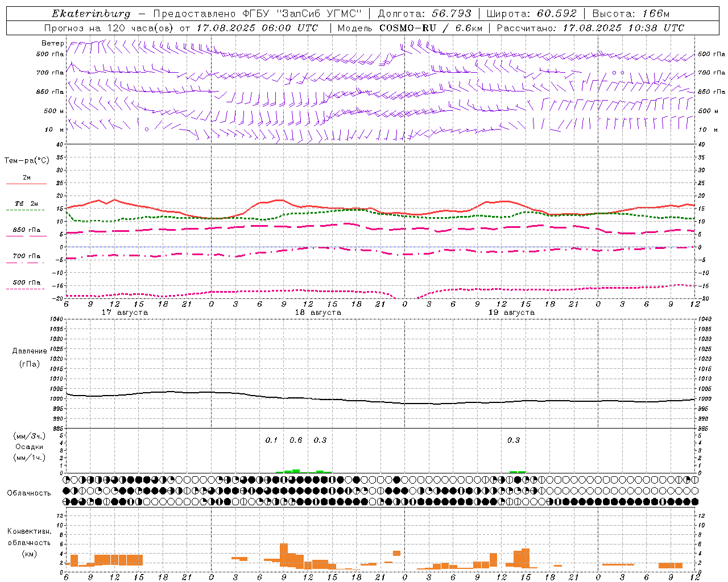Click the '17 августа' date label
This screenshot has height=582, width=728.
coord(125,313)
